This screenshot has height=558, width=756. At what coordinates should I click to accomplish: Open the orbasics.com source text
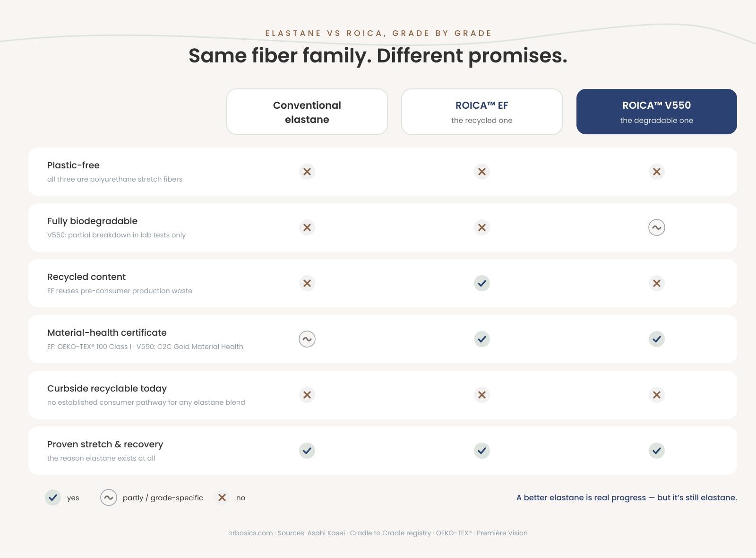pos(250,533)
